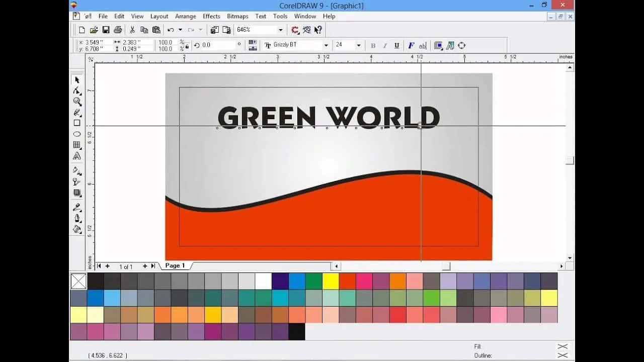Viewport: 644px width, 362px height.
Task: Open Format Text dialog (F icon)
Action: click(411, 45)
